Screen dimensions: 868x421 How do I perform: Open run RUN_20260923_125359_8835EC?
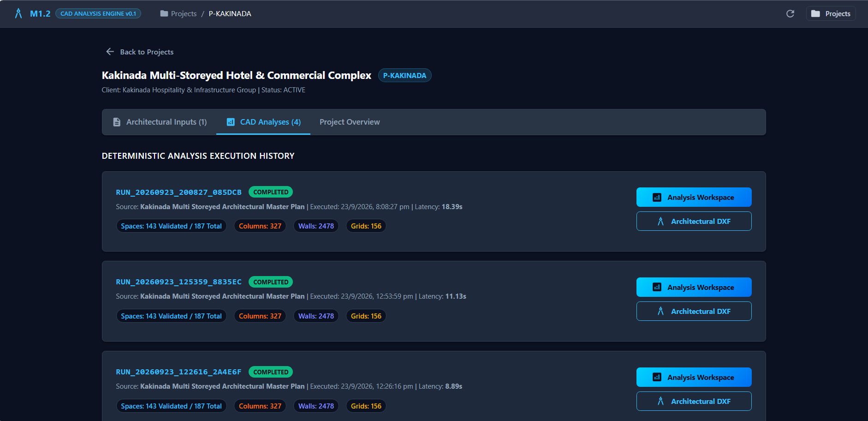point(178,282)
